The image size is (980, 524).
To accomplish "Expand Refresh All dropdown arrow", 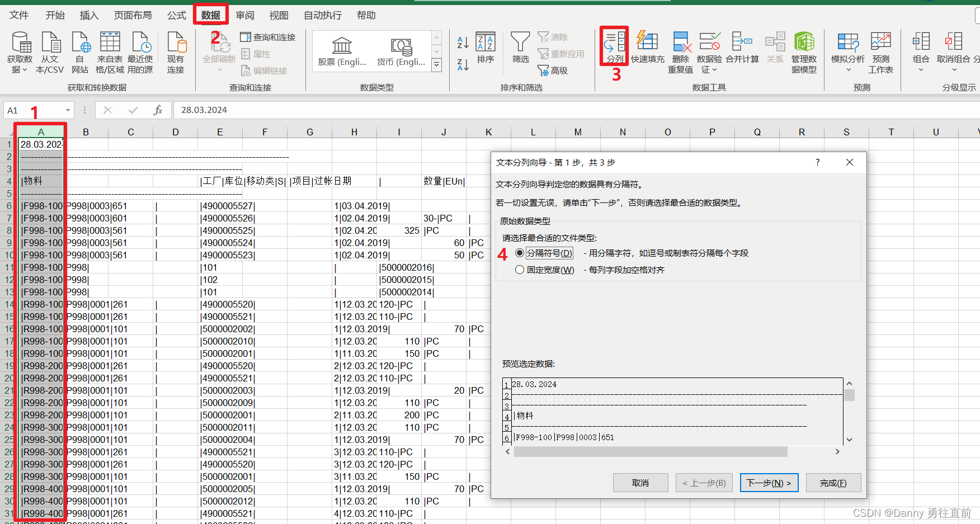I will pos(219,70).
